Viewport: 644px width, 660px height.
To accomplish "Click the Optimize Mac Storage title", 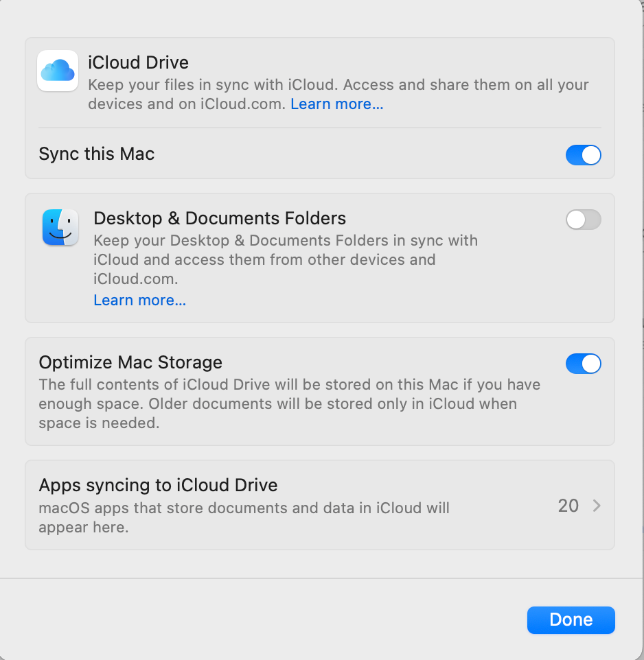I will click(x=130, y=362).
